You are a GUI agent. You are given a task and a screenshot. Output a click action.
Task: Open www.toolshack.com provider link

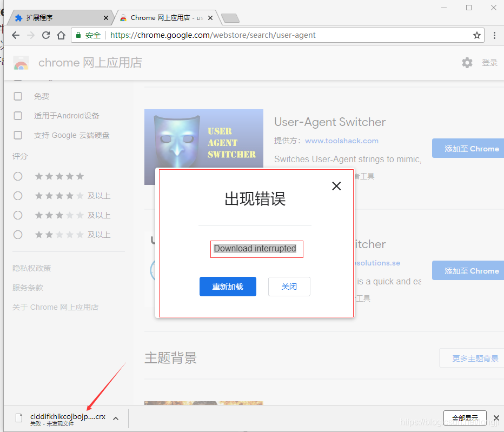tap(341, 141)
